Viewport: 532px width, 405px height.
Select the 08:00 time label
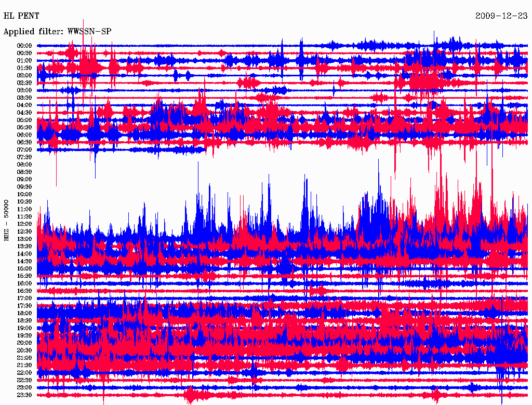coord(24,165)
